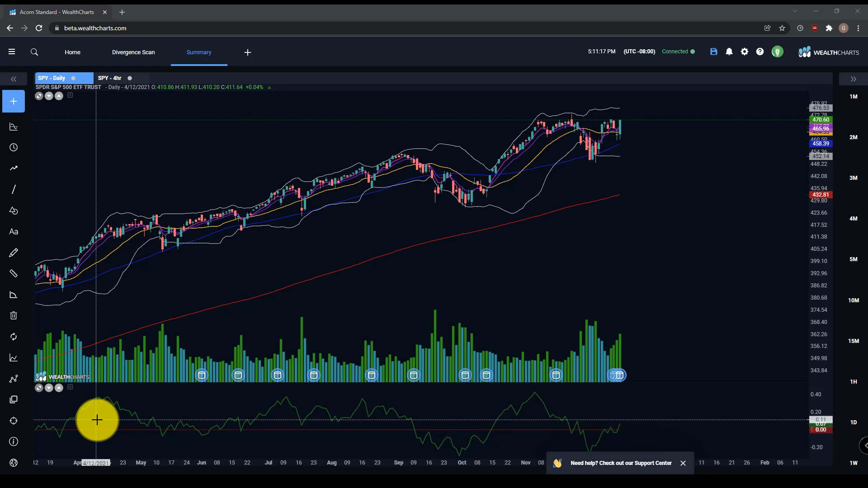
Task: Dismiss the Support Center help popup
Action: pyautogui.click(x=683, y=463)
